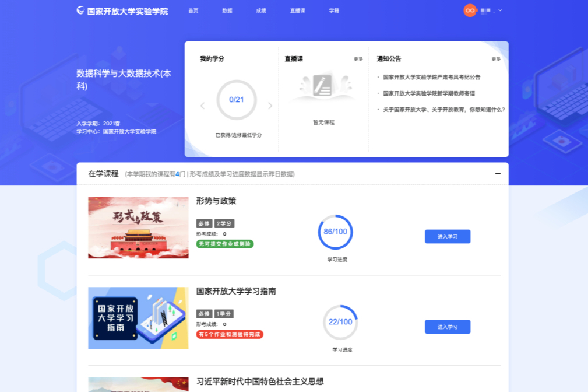Open the 数据 nav item
Viewport: 588px width, 392px height.
click(x=227, y=10)
